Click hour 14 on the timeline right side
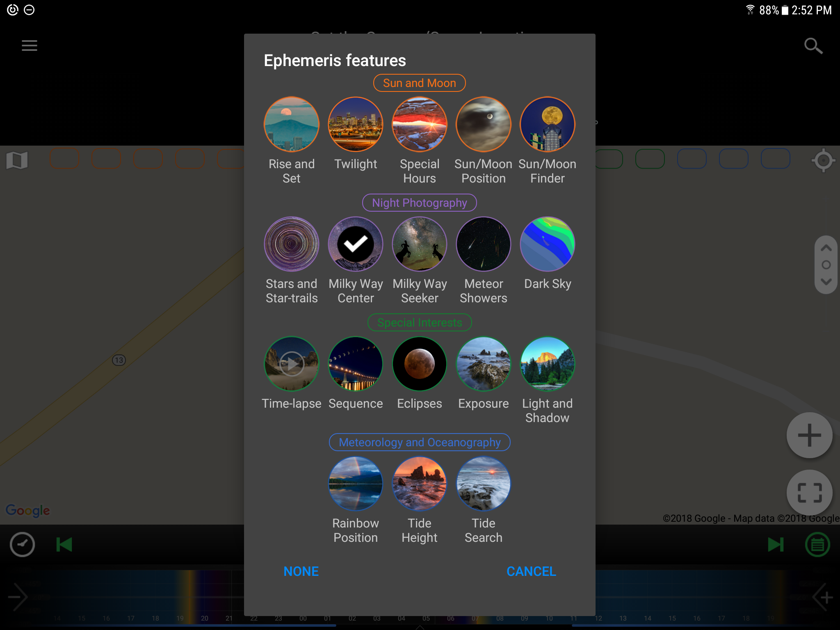 [648, 618]
